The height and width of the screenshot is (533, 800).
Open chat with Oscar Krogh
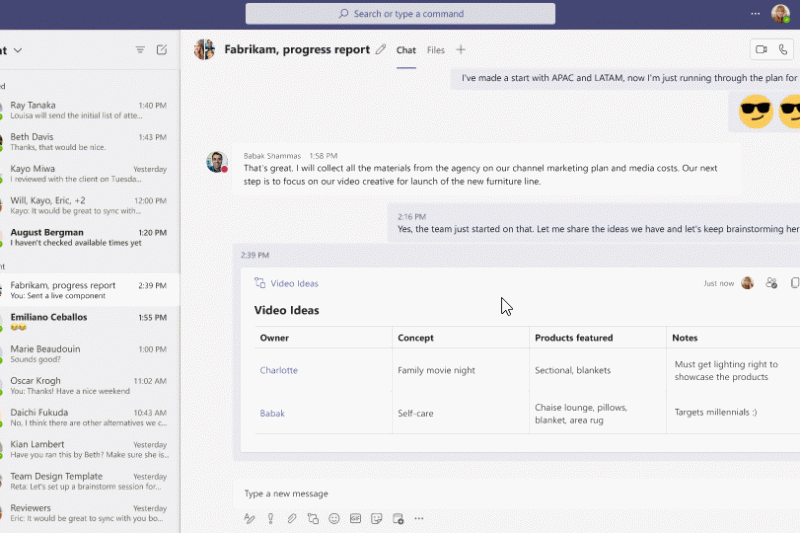pyautogui.click(x=89, y=386)
